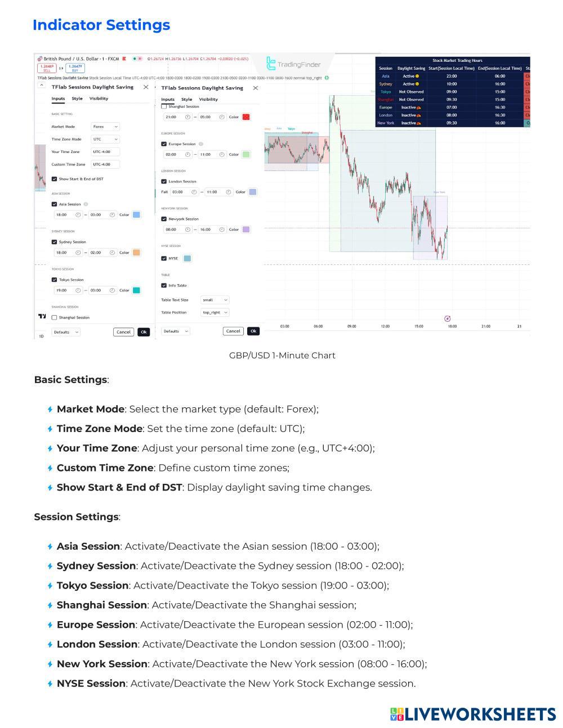563x728 pixels.
Task: Open the Market Mode dropdown
Action: [105, 127]
